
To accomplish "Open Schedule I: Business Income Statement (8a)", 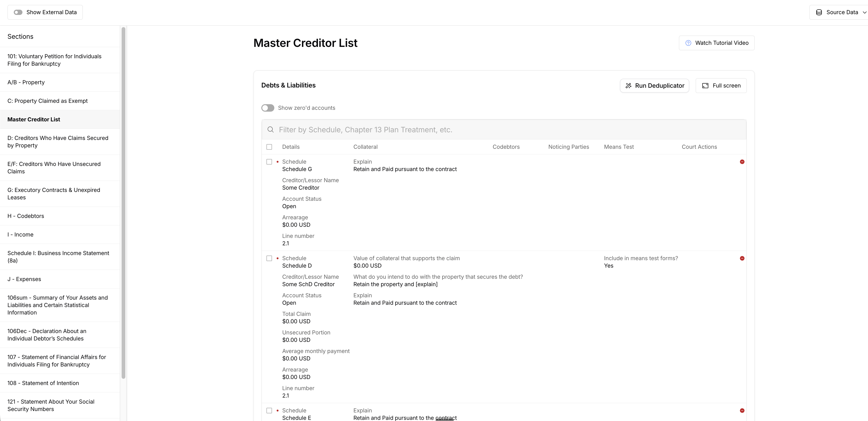I will 60,257.
